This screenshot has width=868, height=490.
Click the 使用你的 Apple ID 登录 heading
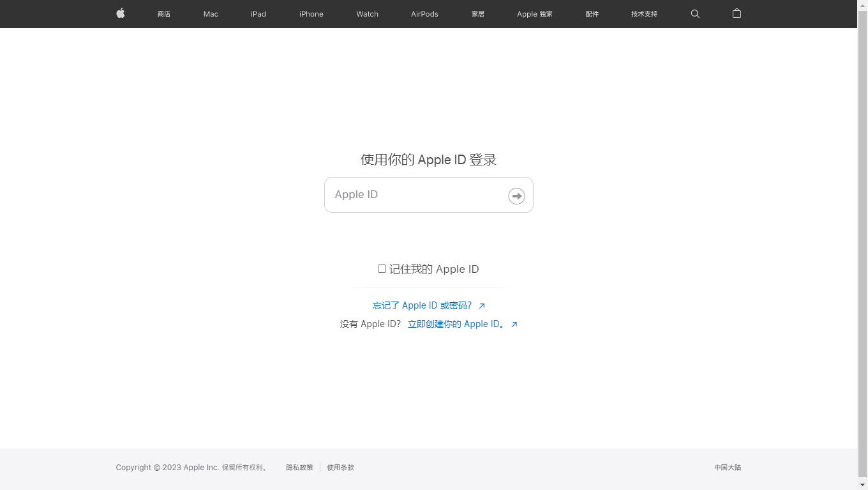[x=429, y=160]
